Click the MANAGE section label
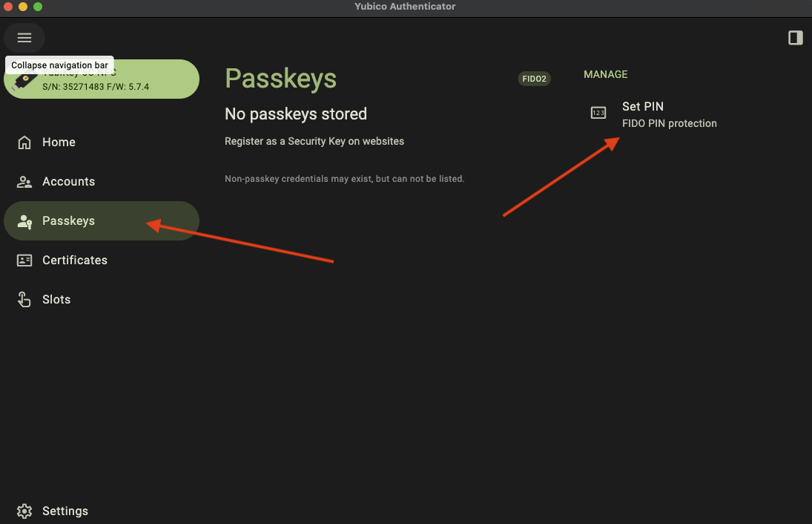Screen dimensions: 812x524 tap(605, 74)
